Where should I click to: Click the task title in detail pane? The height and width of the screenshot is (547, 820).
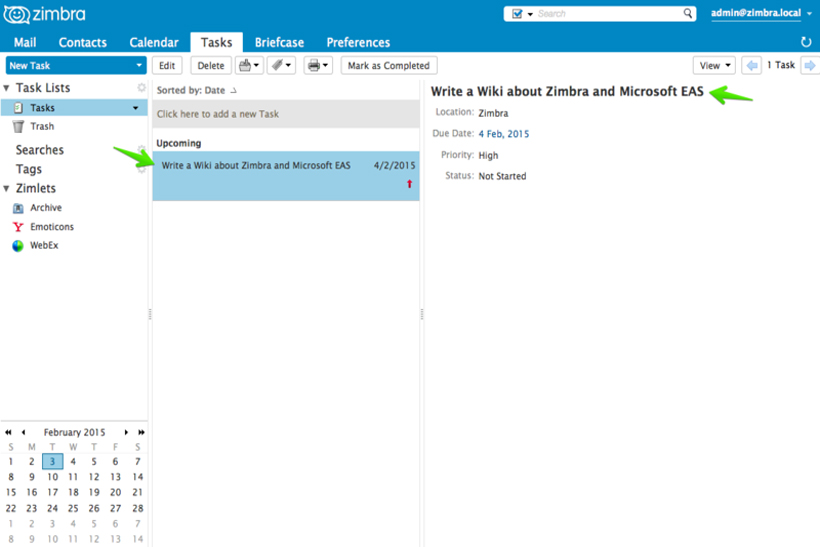click(567, 92)
